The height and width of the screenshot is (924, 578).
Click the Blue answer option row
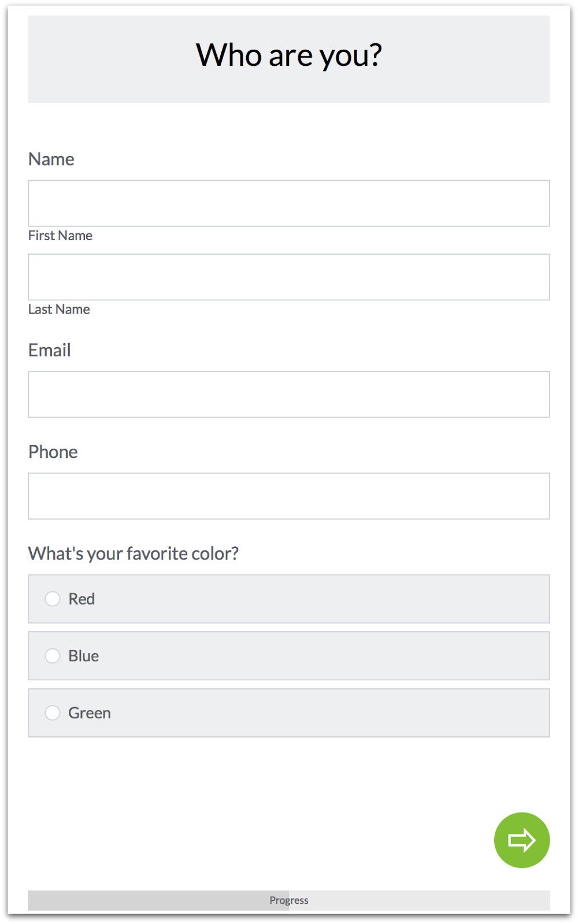pos(289,656)
